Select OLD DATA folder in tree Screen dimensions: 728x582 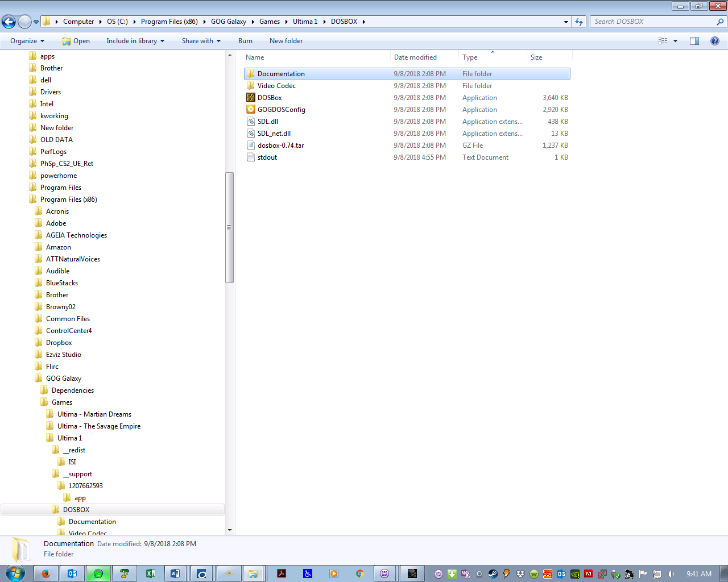point(56,140)
